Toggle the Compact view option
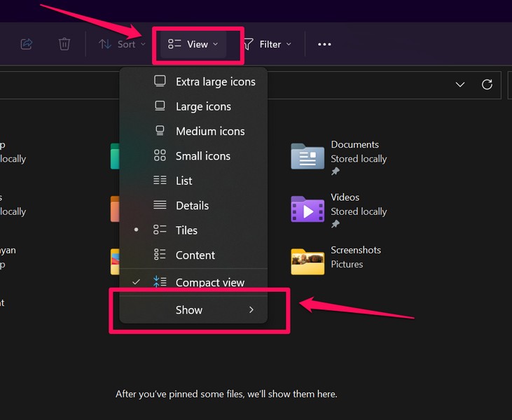512x420 pixels. (209, 283)
